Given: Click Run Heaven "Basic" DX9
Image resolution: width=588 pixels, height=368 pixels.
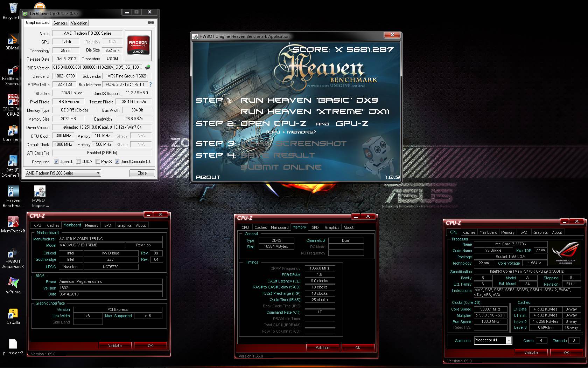Looking at the screenshot, I should point(309,100).
